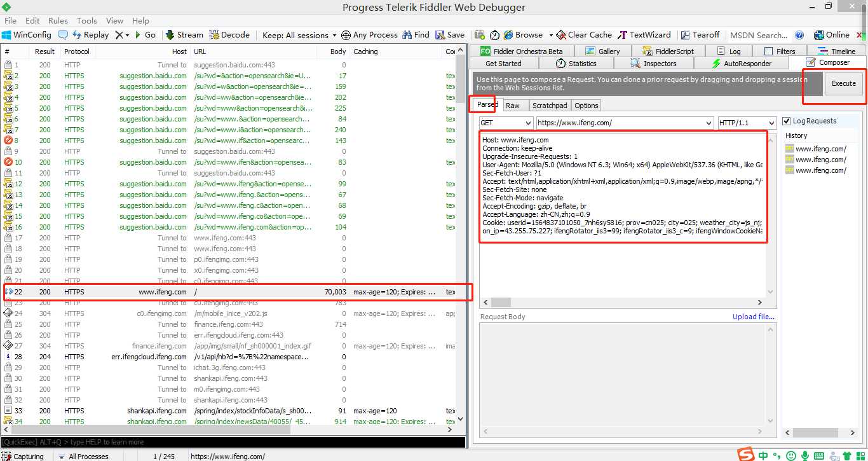Click the Any Process target icon
Screen dimensions: 868x461
click(346, 35)
